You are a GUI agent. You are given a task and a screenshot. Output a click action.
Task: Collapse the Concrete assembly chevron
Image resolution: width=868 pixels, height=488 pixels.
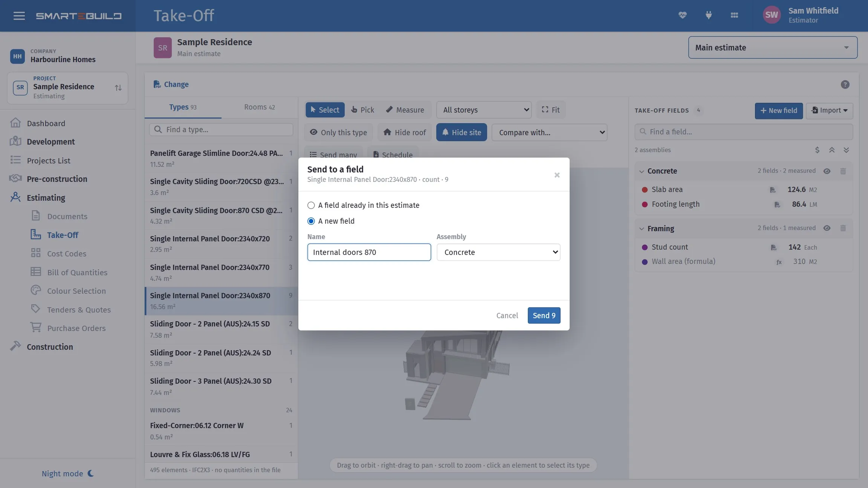tap(642, 171)
